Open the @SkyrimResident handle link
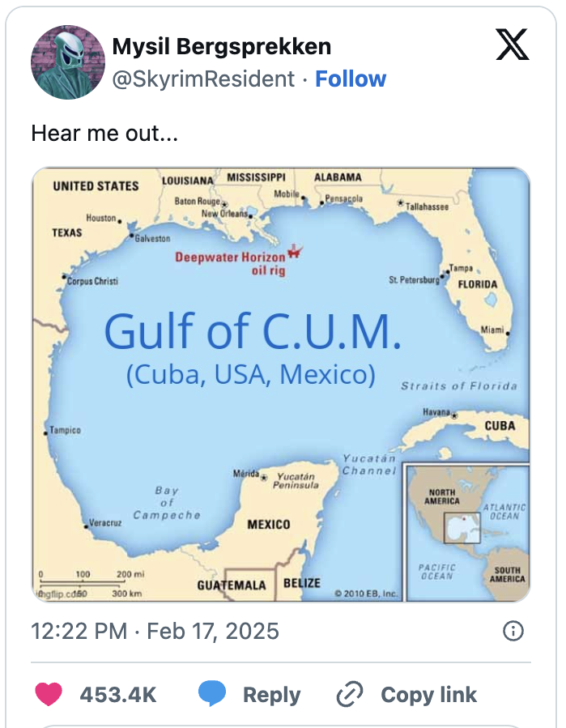This screenshot has width=566, height=728. pos(203,79)
